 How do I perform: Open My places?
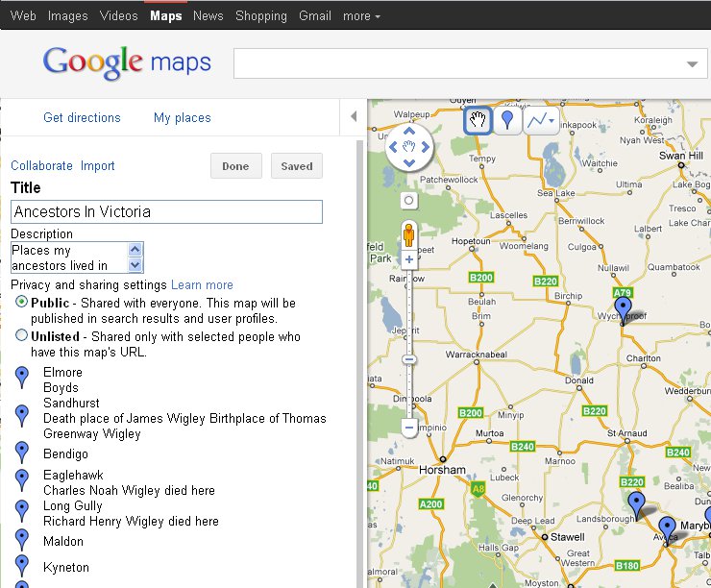[x=183, y=117]
